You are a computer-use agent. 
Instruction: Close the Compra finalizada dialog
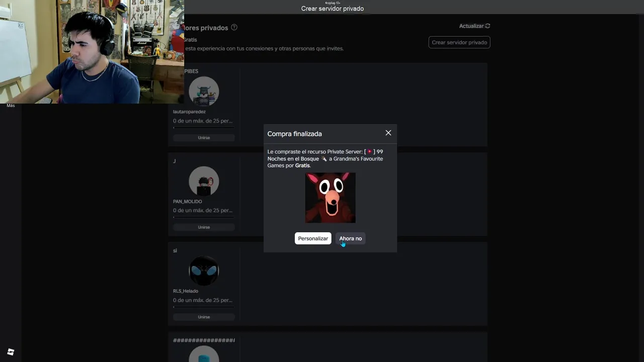click(388, 133)
